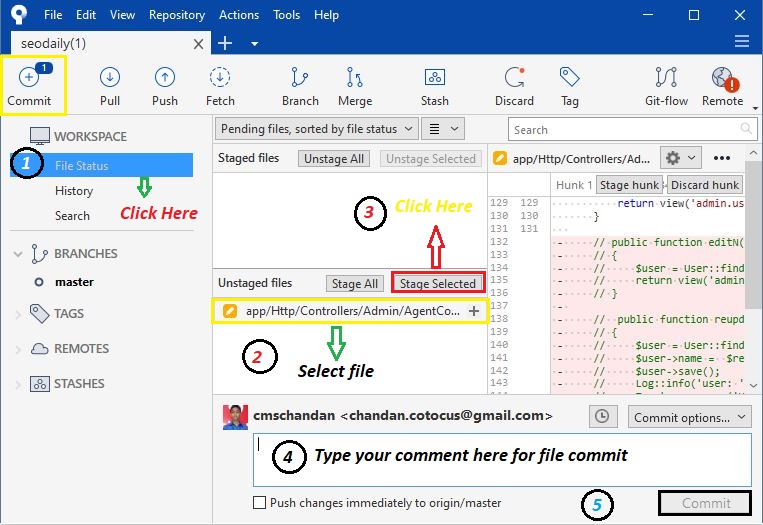Expand the REMOTES section in sidebar
This screenshot has height=525, width=763.
[x=18, y=349]
